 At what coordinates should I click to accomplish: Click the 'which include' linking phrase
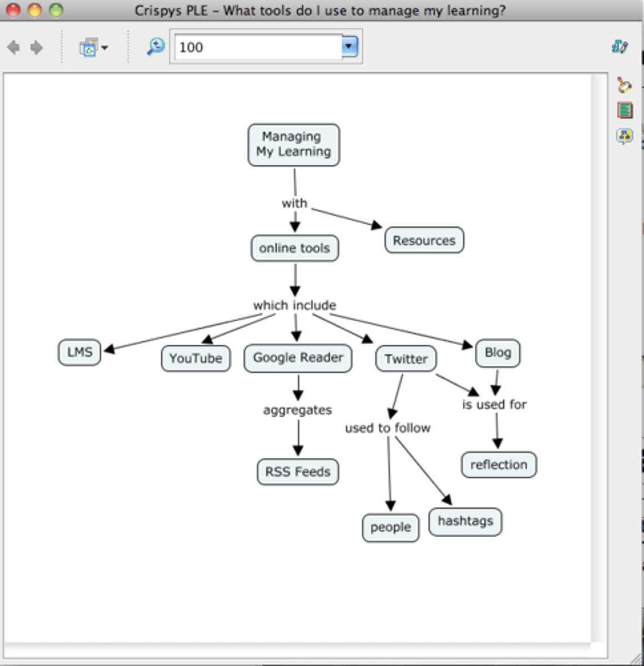295,305
